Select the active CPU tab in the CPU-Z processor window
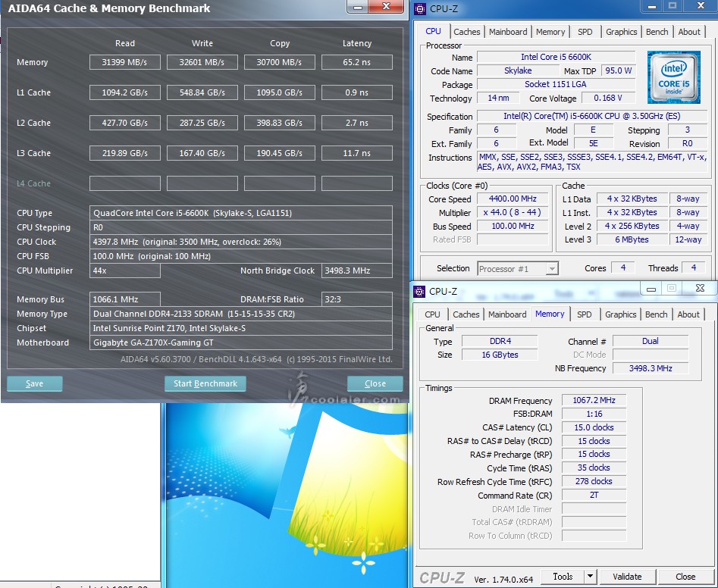The width and height of the screenshot is (718, 588). 433,31
